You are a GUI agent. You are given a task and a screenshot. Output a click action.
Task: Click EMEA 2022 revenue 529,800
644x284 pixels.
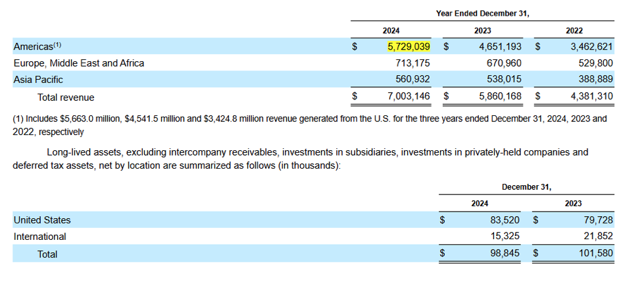click(x=595, y=63)
